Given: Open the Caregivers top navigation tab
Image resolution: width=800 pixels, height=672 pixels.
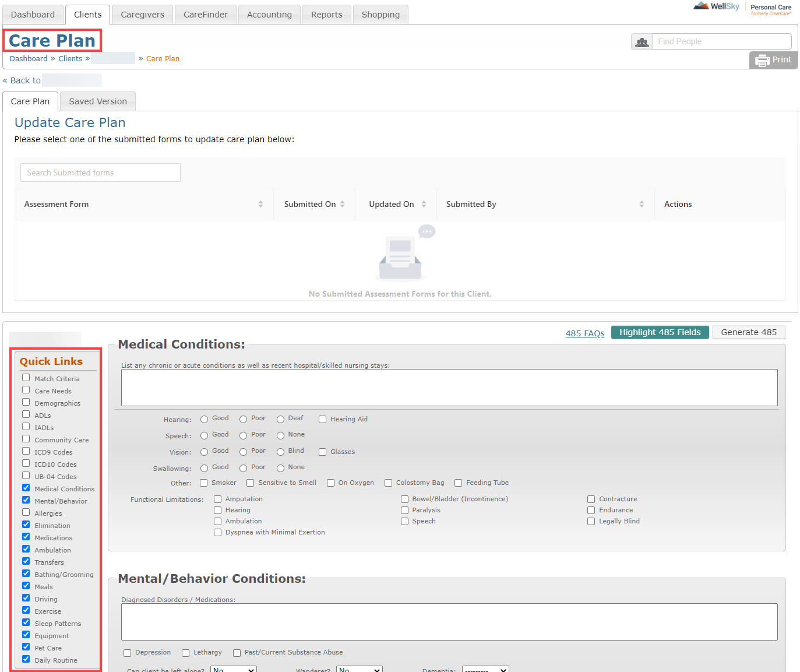Looking at the screenshot, I should (x=142, y=15).
